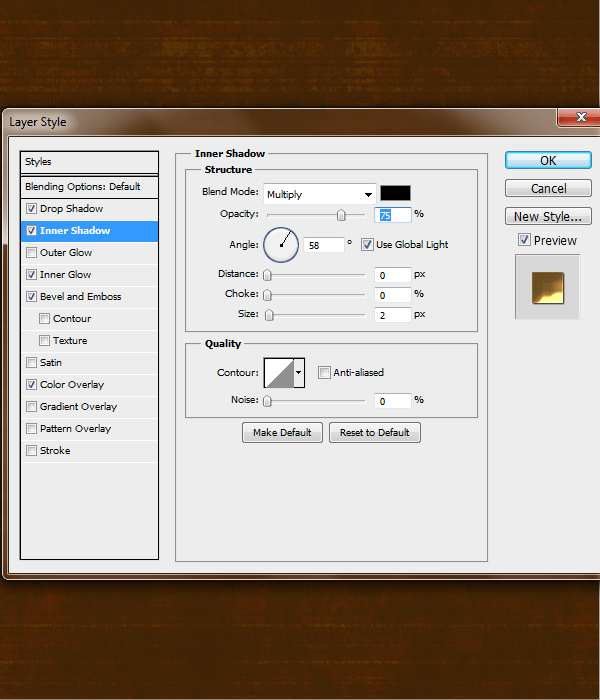This screenshot has height=700, width=600.
Task: Select the Color Overlay style label
Action: [x=72, y=384]
